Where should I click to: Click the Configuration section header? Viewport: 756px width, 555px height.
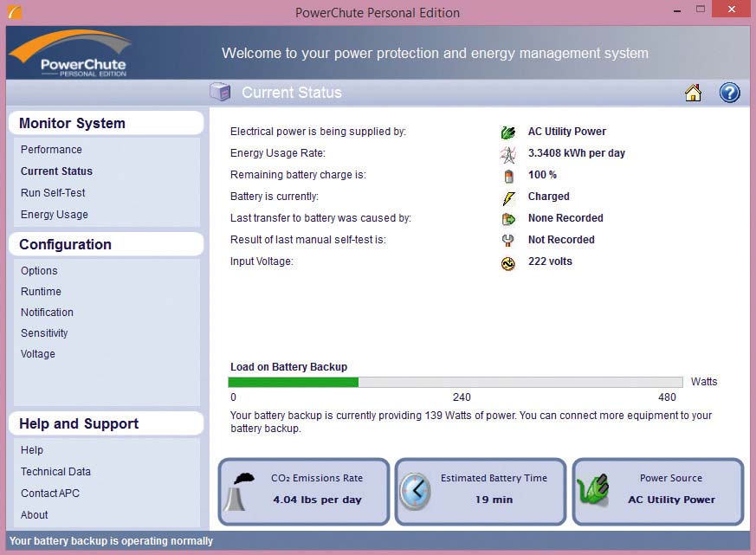click(x=106, y=244)
